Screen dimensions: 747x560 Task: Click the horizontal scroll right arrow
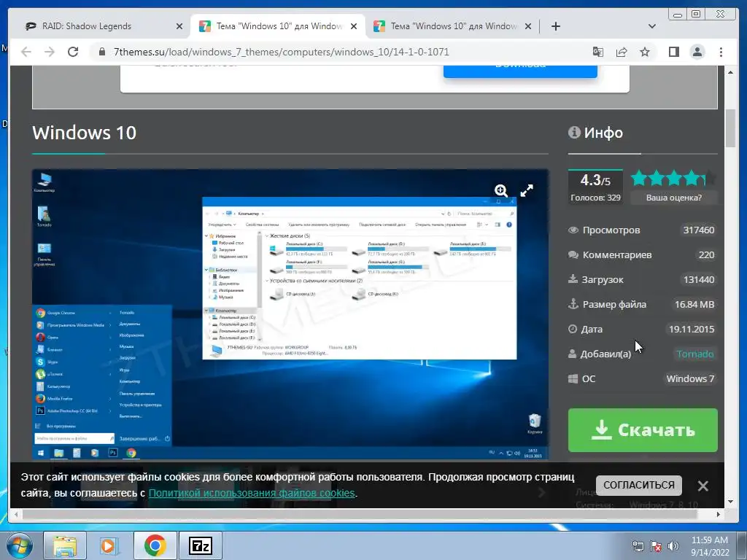pos(719,514)
